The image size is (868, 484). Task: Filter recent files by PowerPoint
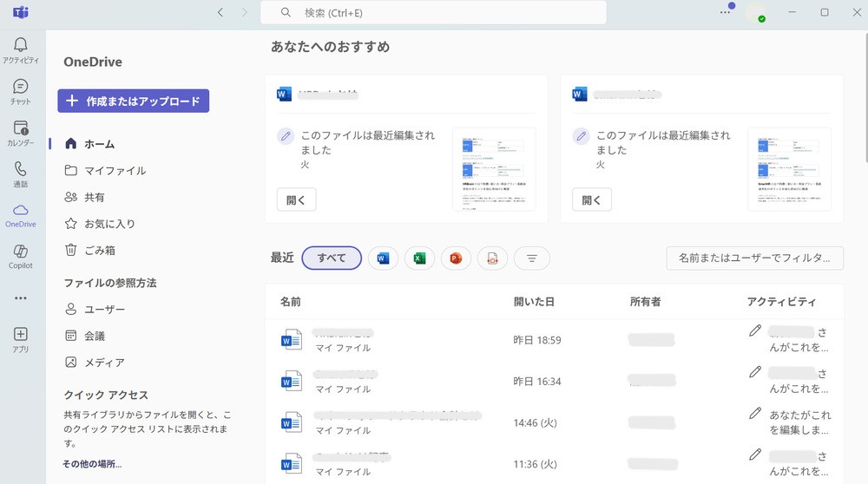tap(457, 258)
